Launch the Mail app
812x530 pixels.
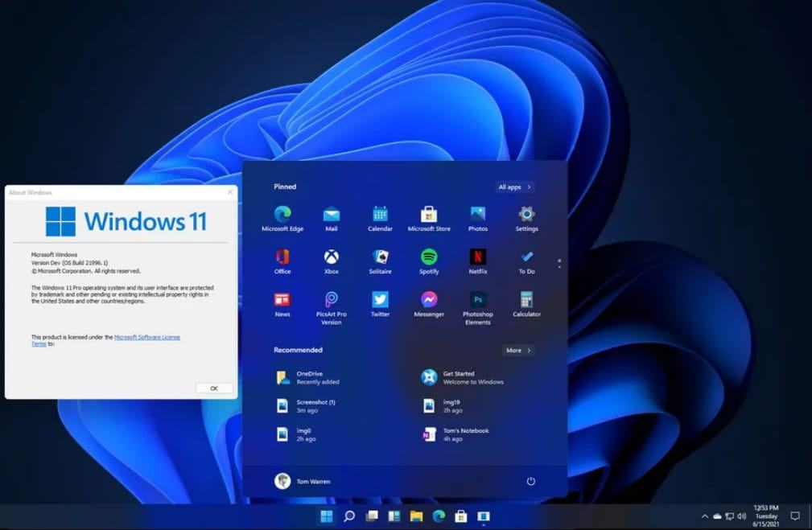(332, 213)
